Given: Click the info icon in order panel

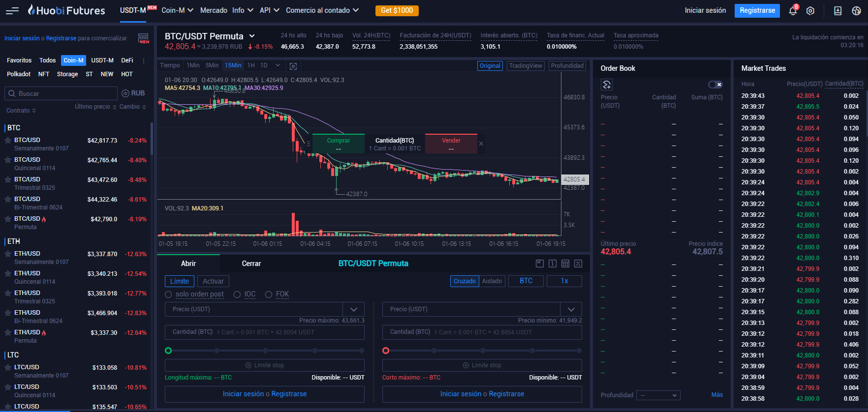Looking at the screenshot, I should (553, 264).
